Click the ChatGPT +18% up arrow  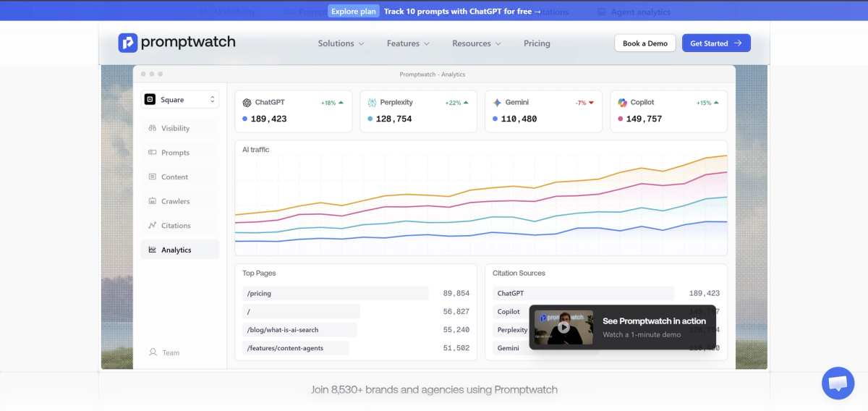341,103
